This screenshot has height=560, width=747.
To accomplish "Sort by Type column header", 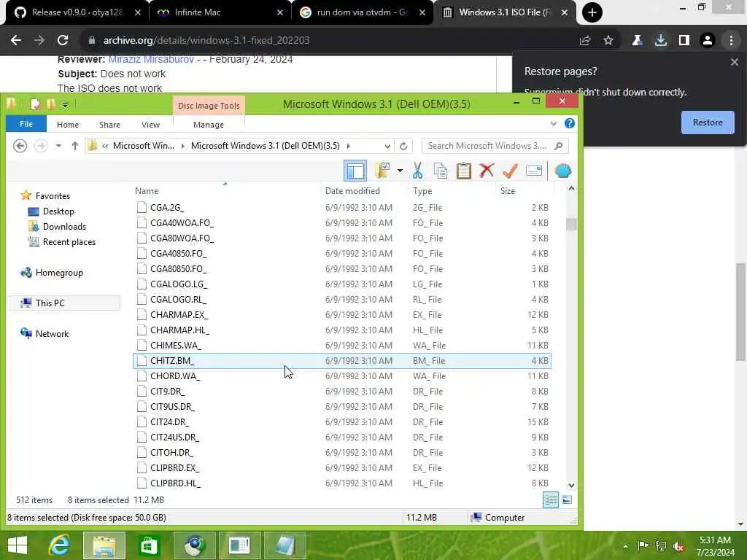I will click(422, 191).
